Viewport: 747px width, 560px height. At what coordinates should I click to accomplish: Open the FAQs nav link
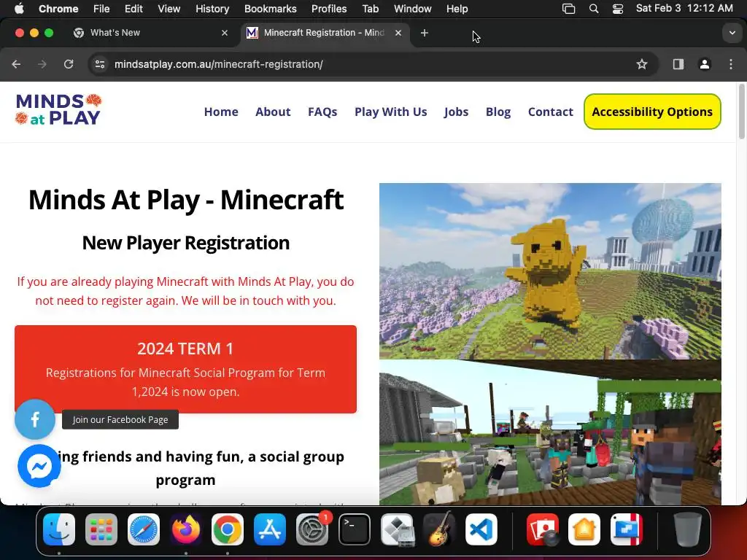(322, 112)
